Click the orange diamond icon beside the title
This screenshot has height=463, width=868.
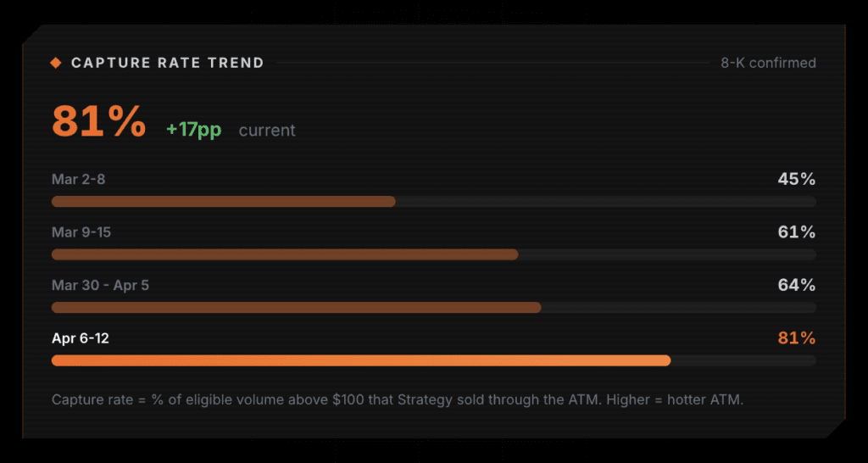click(56, 63)
